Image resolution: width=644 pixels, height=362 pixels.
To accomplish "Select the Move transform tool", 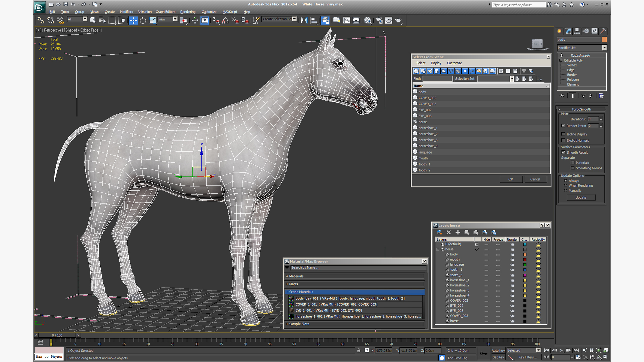I will click(x=133, y=21).
